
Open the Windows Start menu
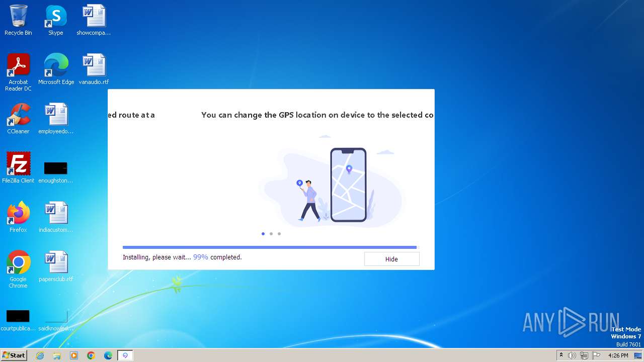[x=14, y=355]
